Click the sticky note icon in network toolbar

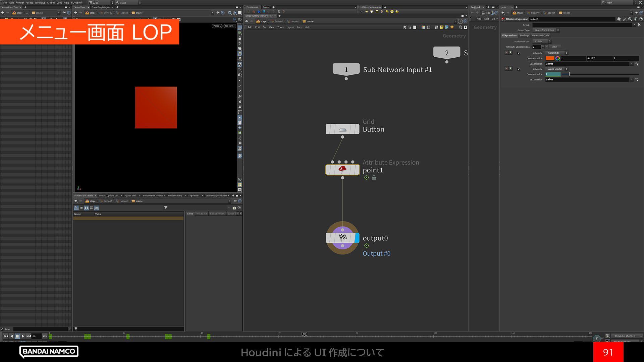(x=442, y=27)
